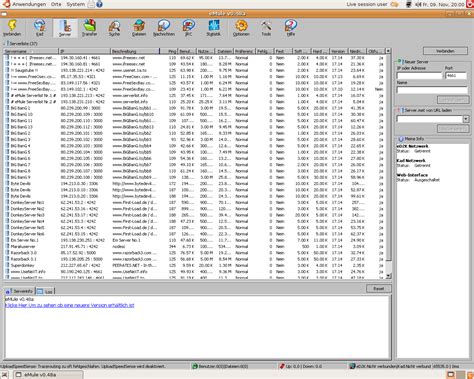Select the Server toolbar icon

tap(65, 28)
